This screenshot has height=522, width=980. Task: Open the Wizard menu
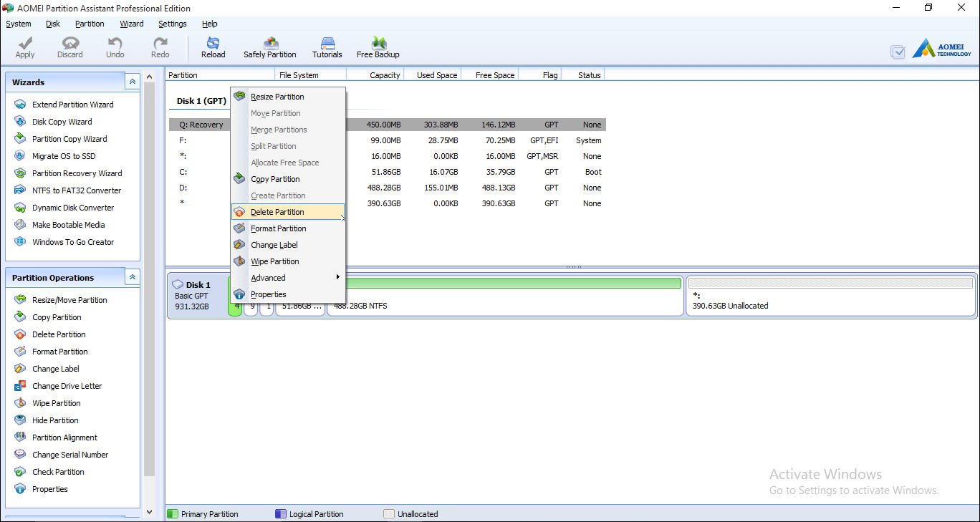point(132,24)
